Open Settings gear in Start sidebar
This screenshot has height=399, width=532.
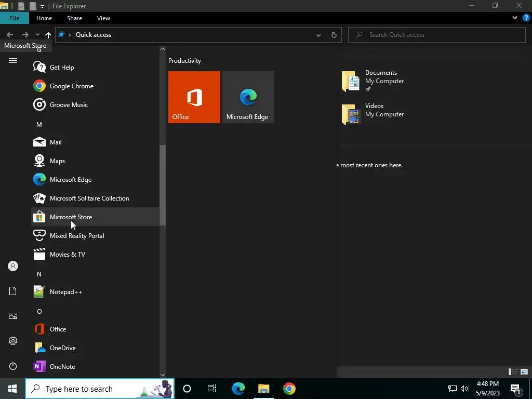[13, 341]
